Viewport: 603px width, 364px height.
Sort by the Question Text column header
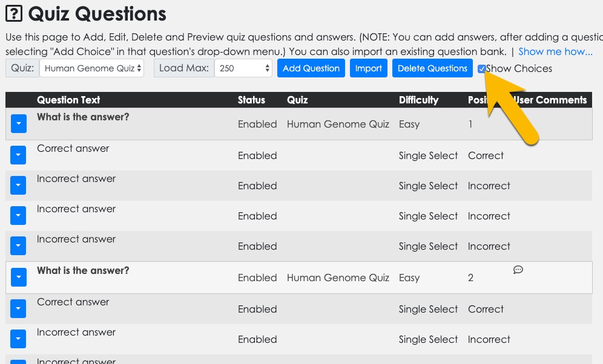pyautogui.click(x=68, y=100)
